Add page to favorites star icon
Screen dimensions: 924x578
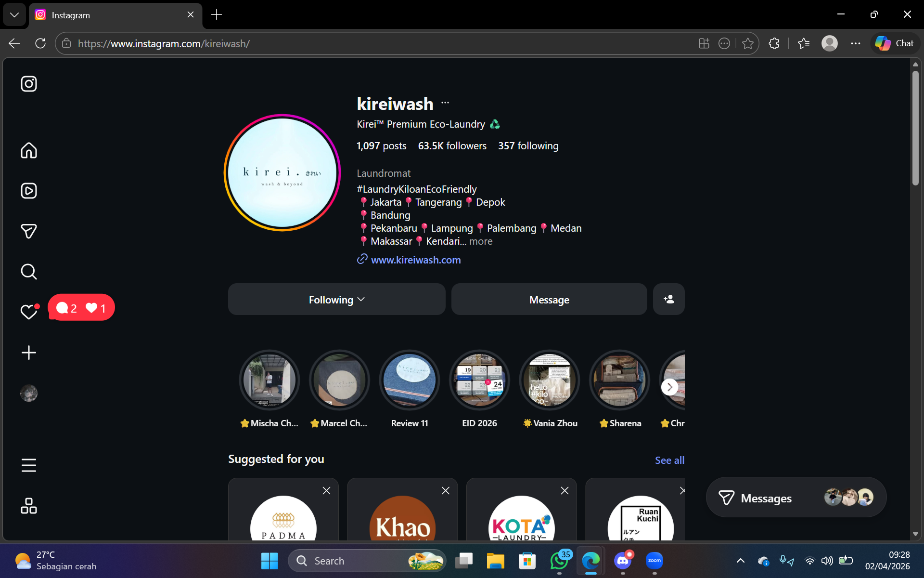(748, 43)
